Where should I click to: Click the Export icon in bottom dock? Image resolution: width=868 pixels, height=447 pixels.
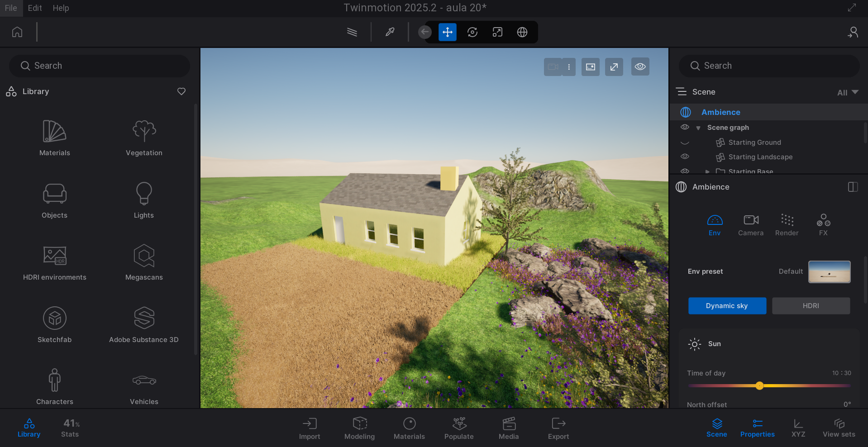(558, 428)
